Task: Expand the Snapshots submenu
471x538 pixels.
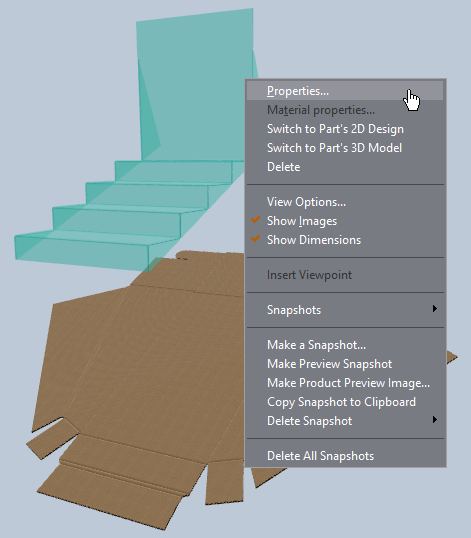Action: coord(345,310)
